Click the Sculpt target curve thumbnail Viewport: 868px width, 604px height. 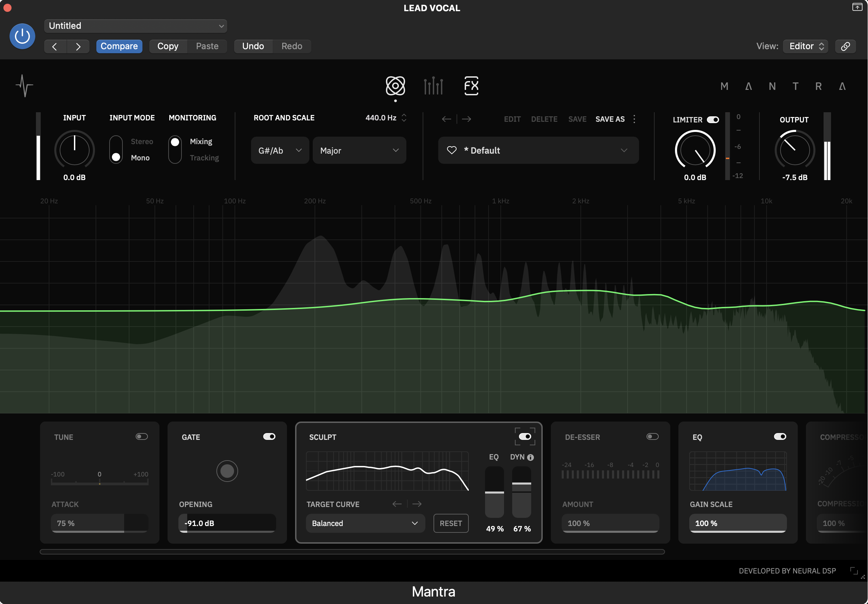point(387,471)
